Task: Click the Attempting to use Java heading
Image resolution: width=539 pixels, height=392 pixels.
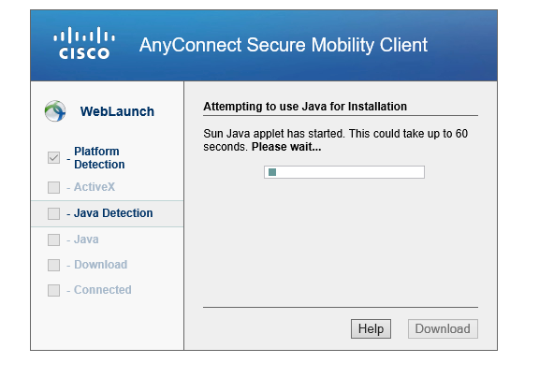Action: coord(305,107)
